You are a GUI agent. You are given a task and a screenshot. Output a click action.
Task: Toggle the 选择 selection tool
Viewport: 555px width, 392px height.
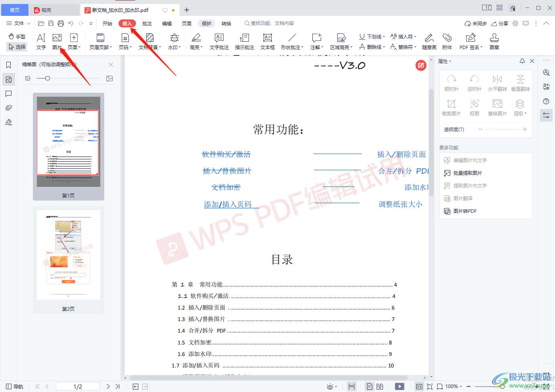click(x=17, y=47)
